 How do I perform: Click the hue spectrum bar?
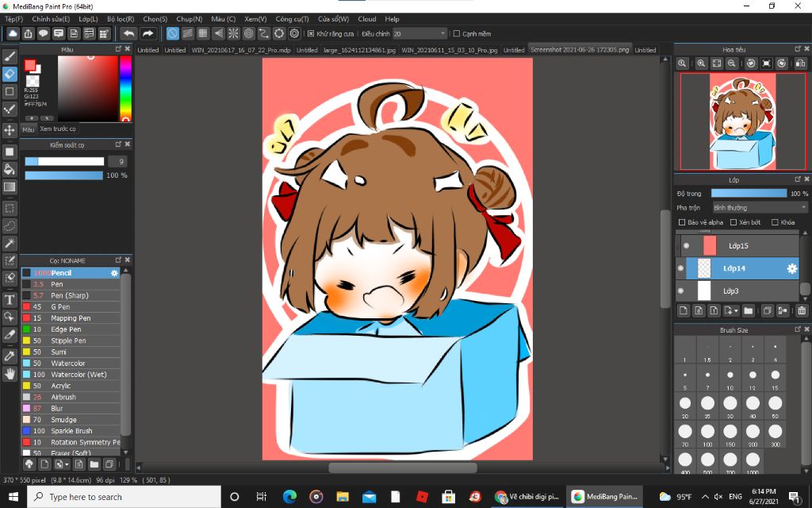pos(126,89)
